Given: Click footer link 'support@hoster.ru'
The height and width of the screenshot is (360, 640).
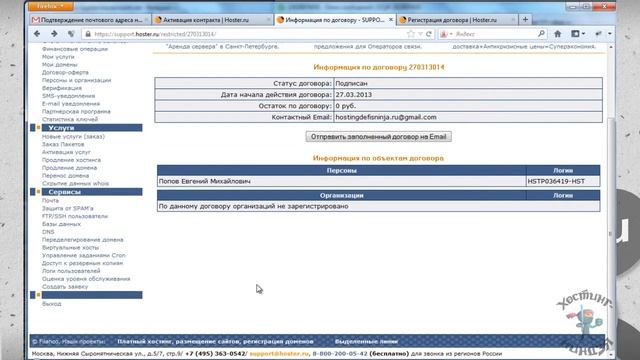Looking at the screenshot, I should pos(279,353).
